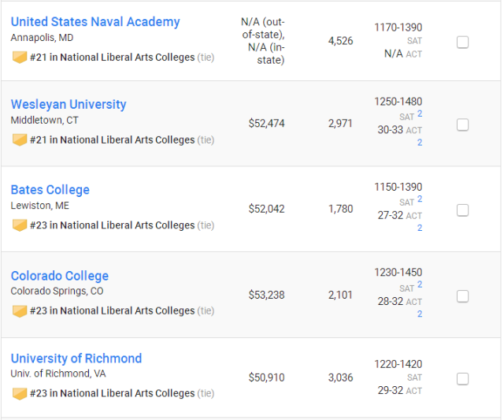Click the Wesleyan University ranking badge icon
The image size is (504, 420).
(x=20, y=140)
